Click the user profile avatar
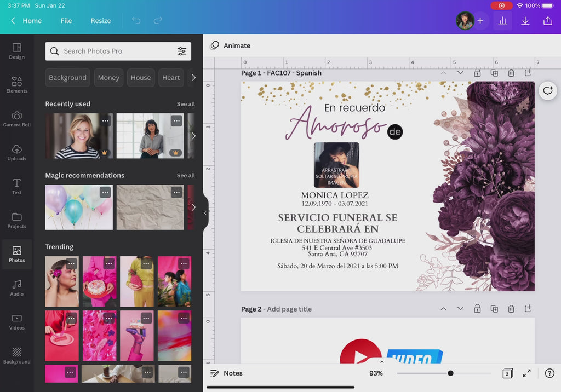The width and height of the screenshot is (561, 392). point(465,21)
